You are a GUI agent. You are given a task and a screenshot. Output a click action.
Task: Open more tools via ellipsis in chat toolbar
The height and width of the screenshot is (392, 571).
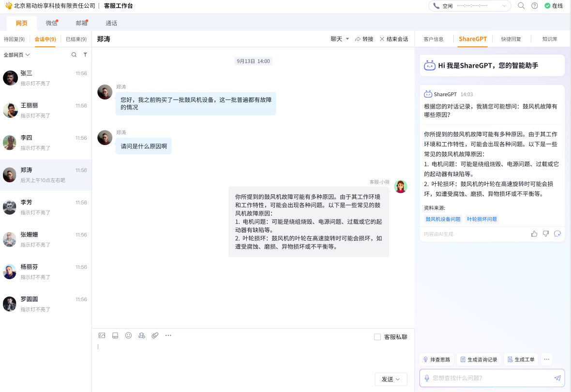(168, 335)
